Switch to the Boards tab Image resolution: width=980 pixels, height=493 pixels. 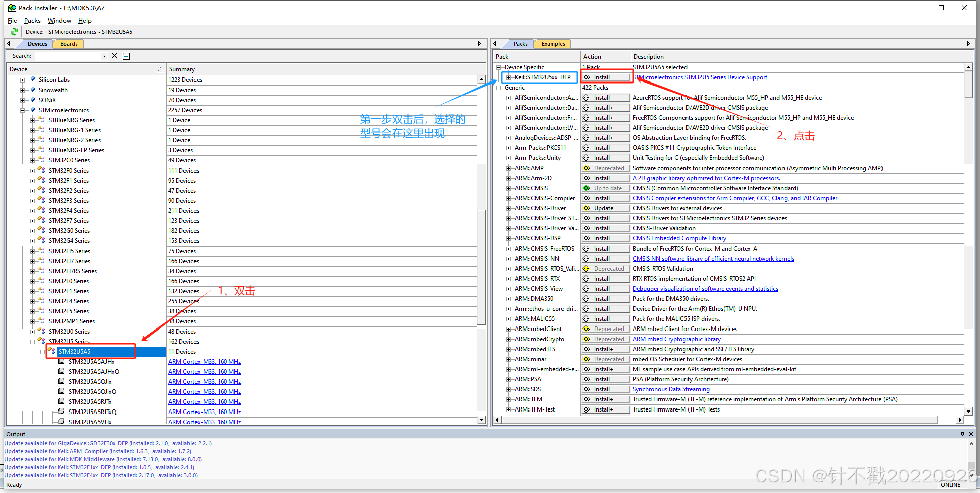[69, 44]
